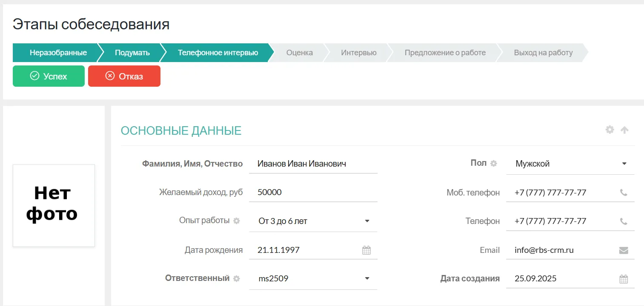Switch to Интервью stage

tap(358, 53)
